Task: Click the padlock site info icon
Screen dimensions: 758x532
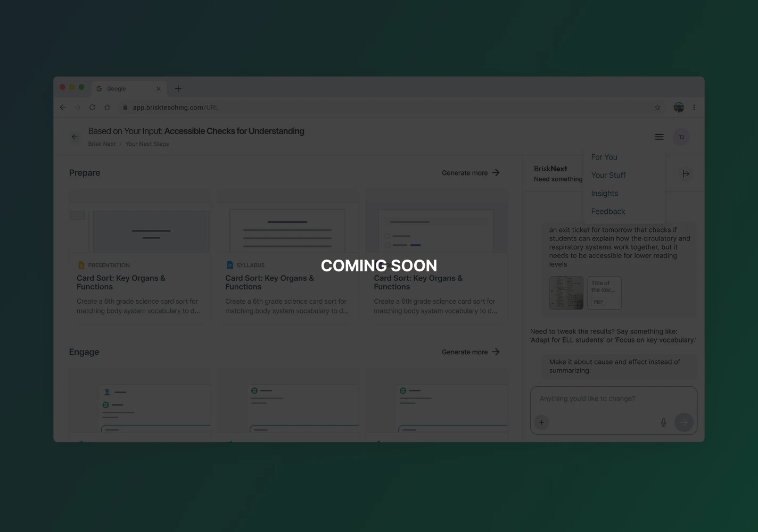Action: tap(125, 107)
